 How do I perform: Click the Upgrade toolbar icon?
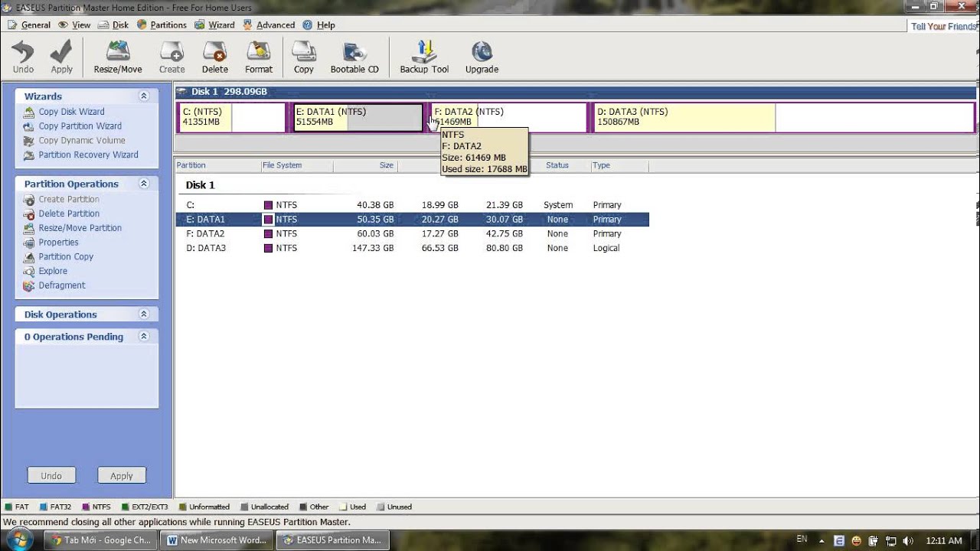[482, 57]
